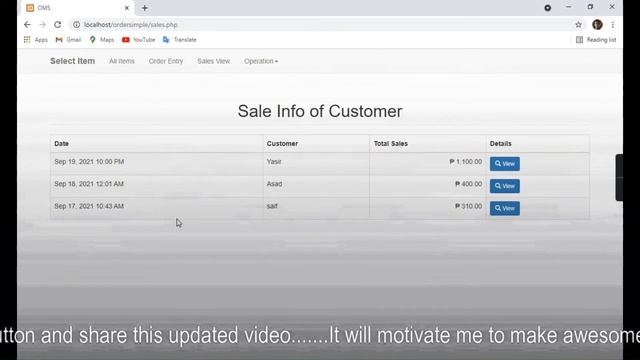
Task: Open the Maps bookmark
Action: (x=102, y=40)
